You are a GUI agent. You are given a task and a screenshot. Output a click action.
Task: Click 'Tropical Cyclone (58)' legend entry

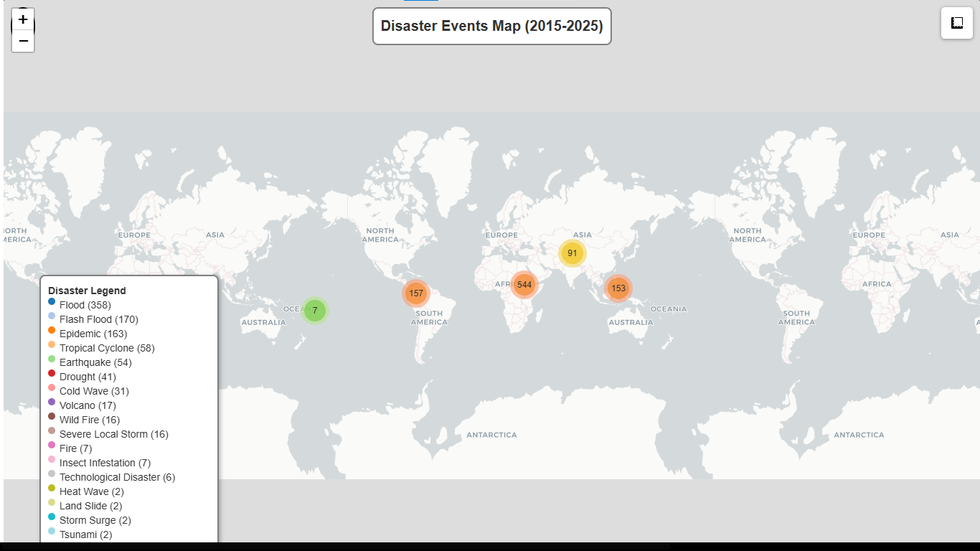107,348
